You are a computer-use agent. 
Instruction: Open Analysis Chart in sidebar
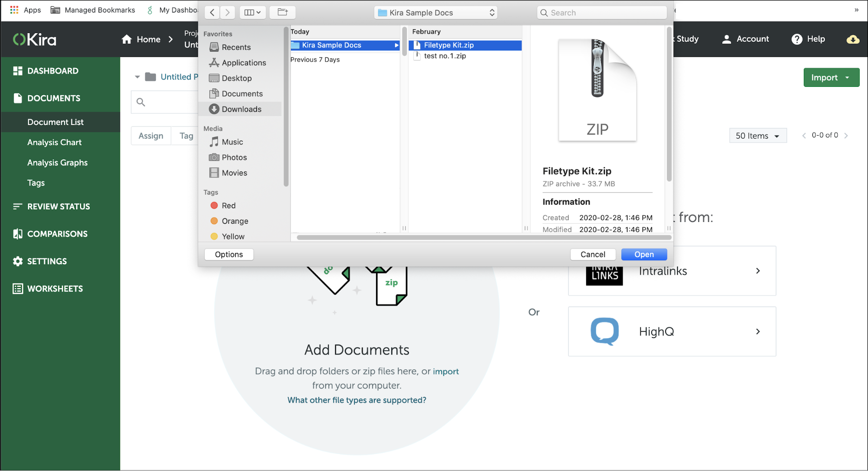(54, 142)
